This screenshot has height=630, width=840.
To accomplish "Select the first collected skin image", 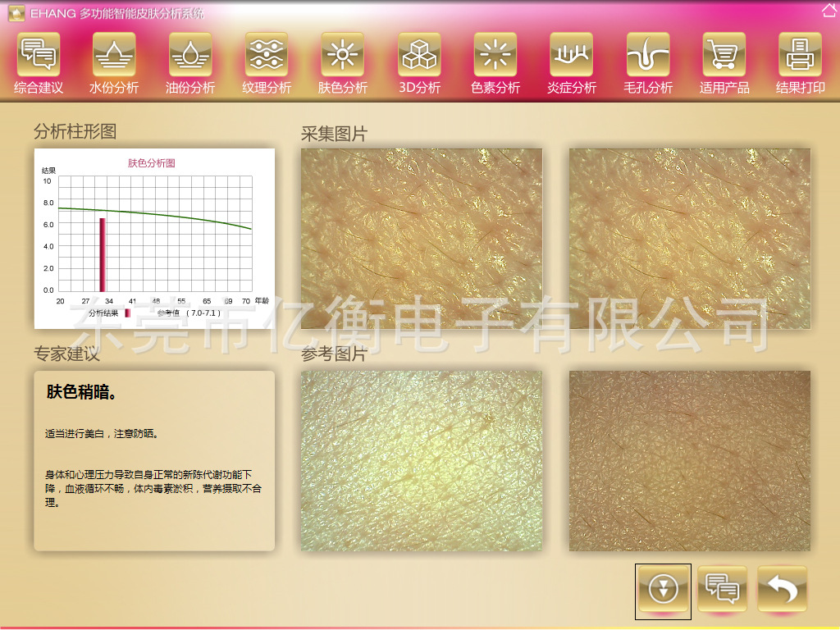I will coord(422,239).
